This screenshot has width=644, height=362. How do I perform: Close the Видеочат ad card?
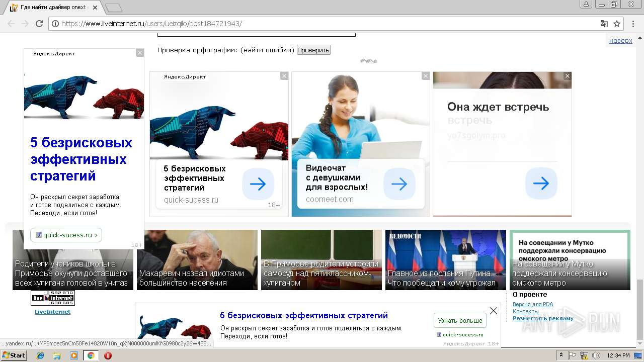coord(426,76)
